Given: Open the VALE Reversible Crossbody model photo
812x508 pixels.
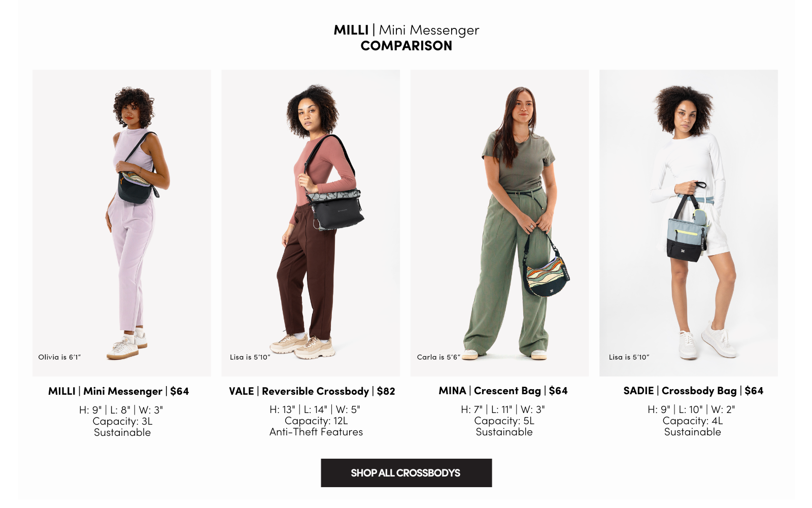Looking at the screenshot, I should (x=311, y=223).
